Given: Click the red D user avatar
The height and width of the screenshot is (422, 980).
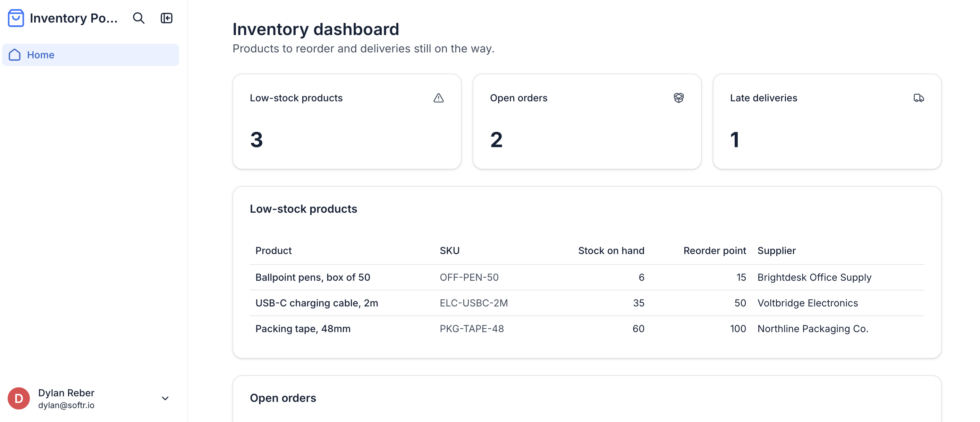Looking at the screenshot, I should 19,398.
